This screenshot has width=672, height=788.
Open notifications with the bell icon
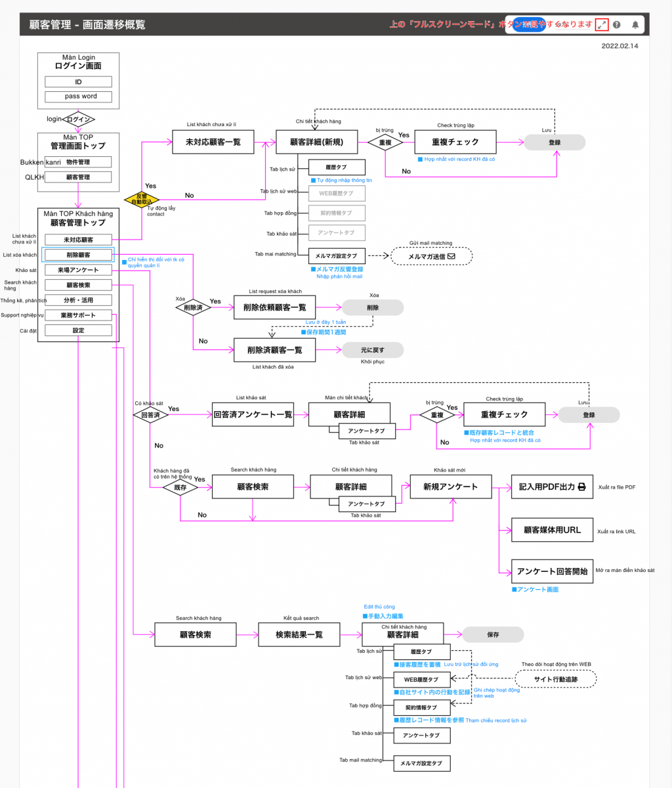pos(635,25)
